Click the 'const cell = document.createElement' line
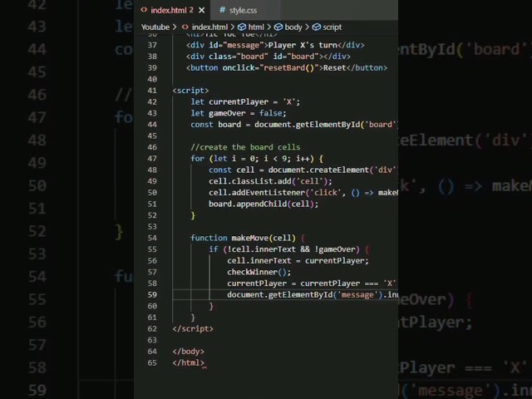 click(x=303, y=170)
